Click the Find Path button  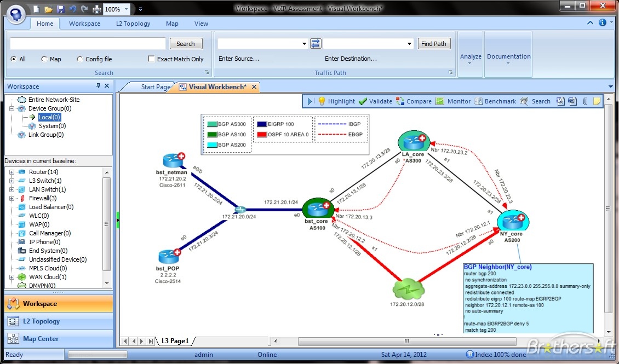point(434,43)
